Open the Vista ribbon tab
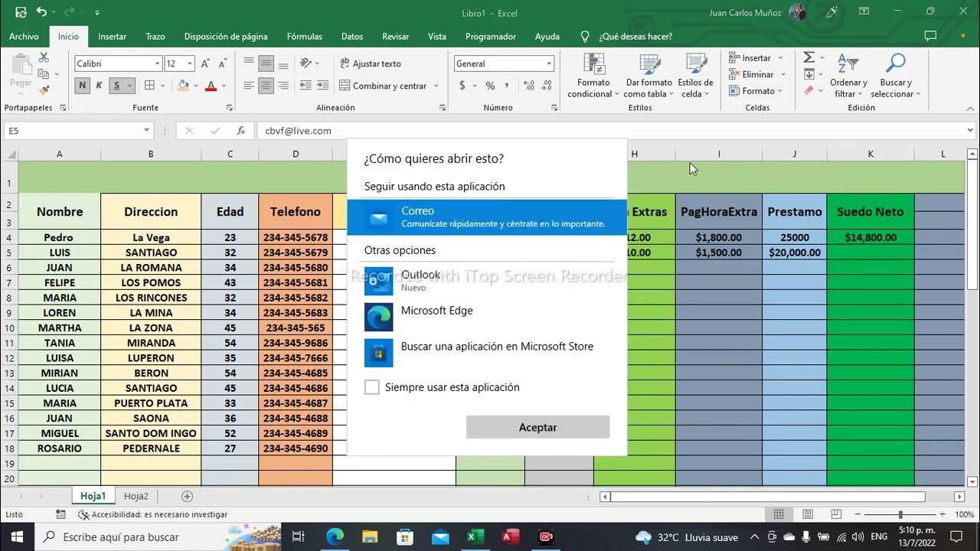980x551 pixels. pos(437,36)
